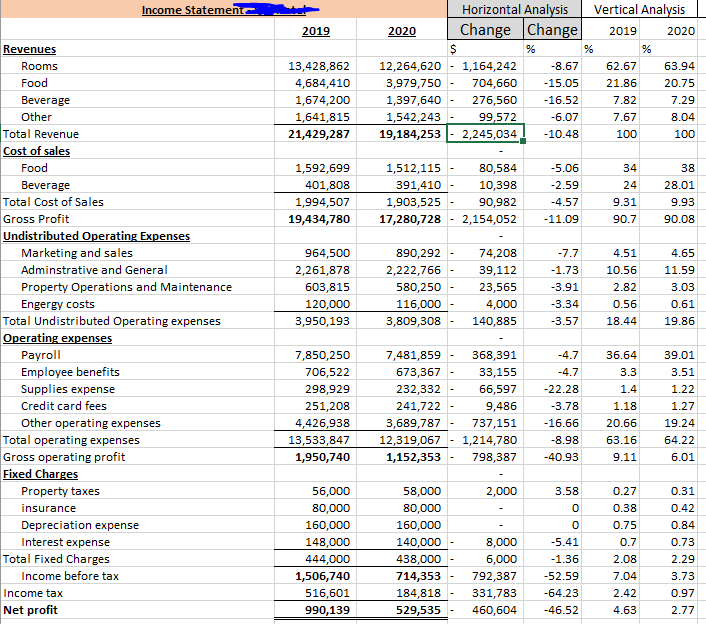706x624 pixels.
Task: Click Total Fixed Charges 2019 value 444,000
Action: [327, 559]
